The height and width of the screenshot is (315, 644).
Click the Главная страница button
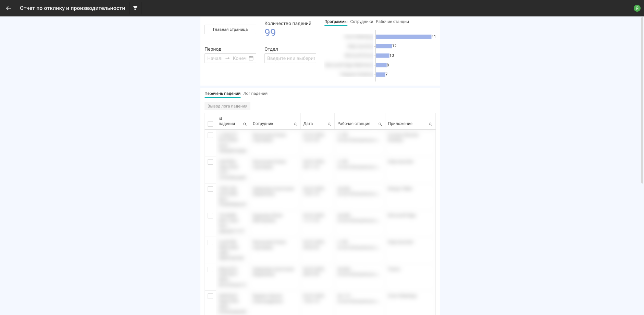tap(230, 29)
